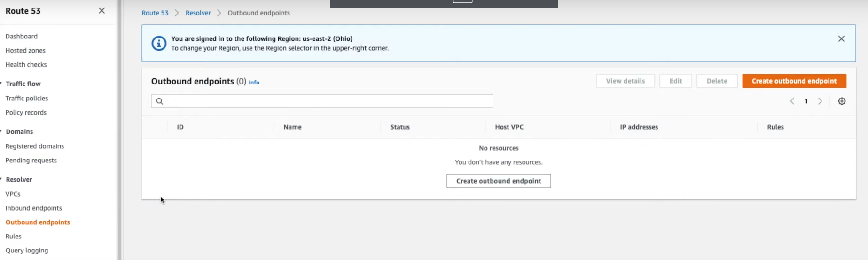
Task: Click the info circle icon in banner
Action: point(159,44)
